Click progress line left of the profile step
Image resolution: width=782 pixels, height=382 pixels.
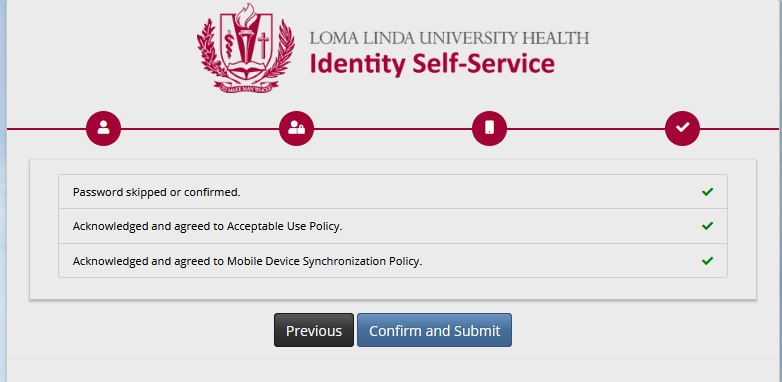pyautogui.click(x=46, y=129)
